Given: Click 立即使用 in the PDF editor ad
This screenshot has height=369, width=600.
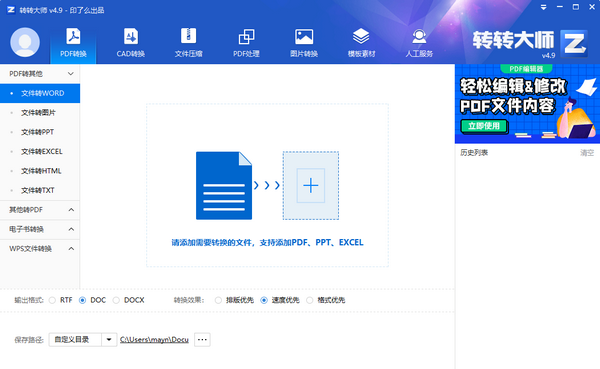Looking at the screenshot, I should 484,126.
